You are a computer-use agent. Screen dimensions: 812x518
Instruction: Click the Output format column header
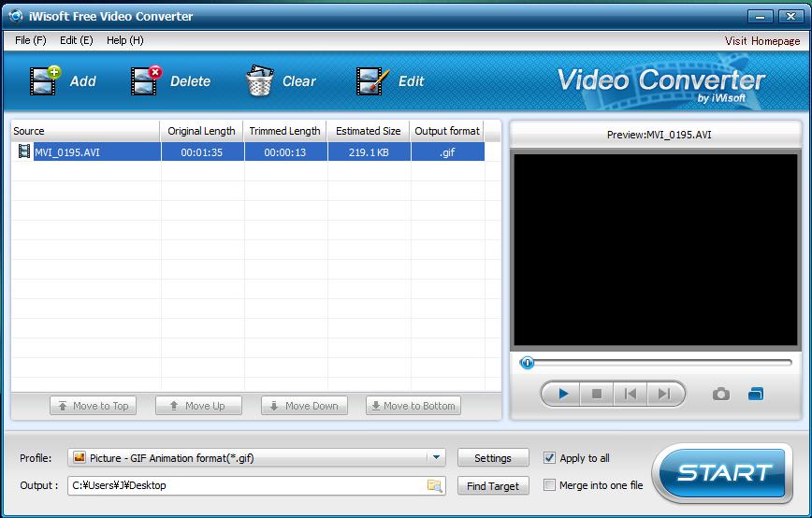pyautogui.click(x=447, y=131)
